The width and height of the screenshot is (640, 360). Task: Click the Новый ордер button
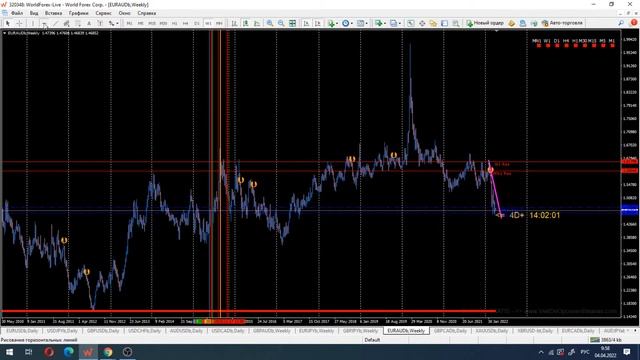point(485,23)
